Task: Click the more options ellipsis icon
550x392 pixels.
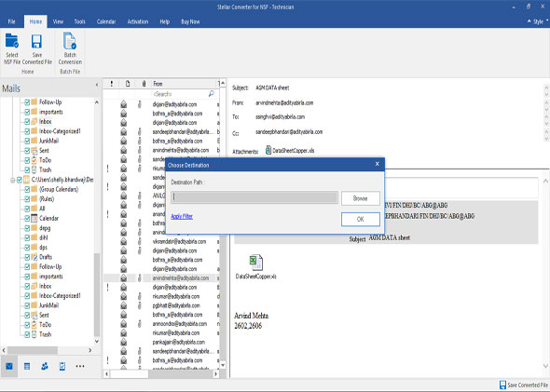Action: point(80,367)
